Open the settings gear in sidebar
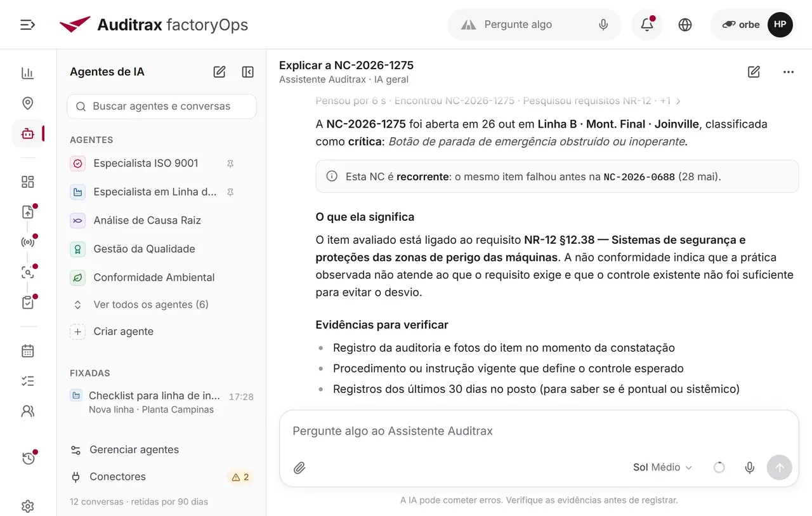The image size is (812, 516). click(27, 506)
